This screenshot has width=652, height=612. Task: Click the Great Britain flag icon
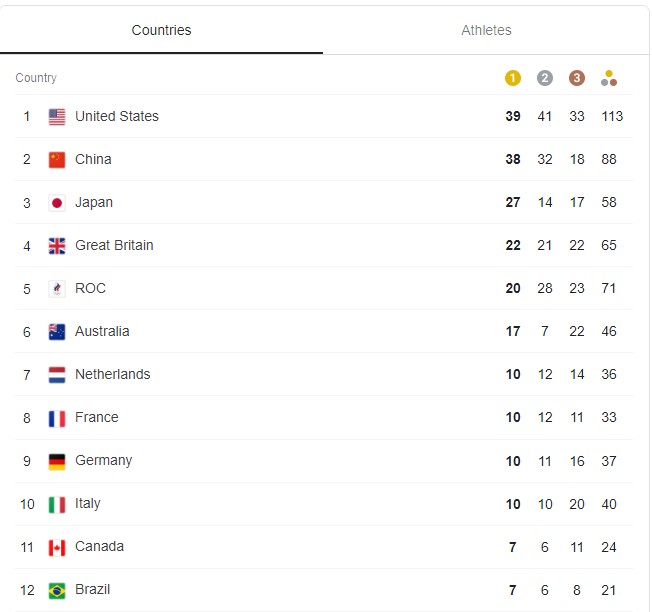coord(57,246)
